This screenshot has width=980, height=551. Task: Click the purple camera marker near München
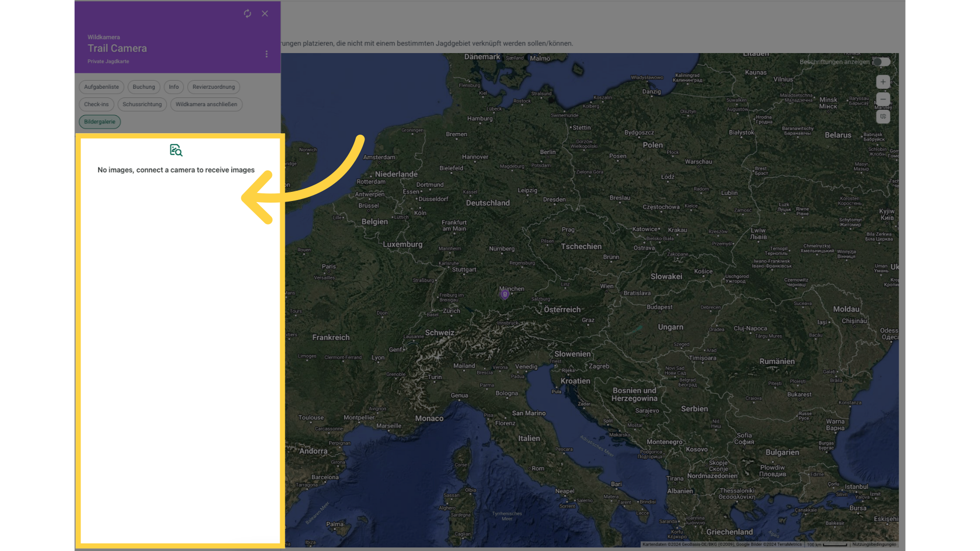tap(505, 294)
